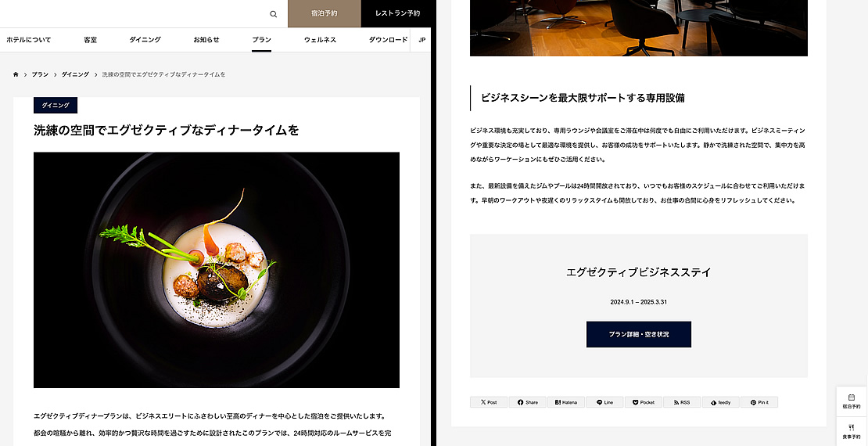Send via the Line share button
This screenshot has width=868, height=446.
tap(604, 402)
